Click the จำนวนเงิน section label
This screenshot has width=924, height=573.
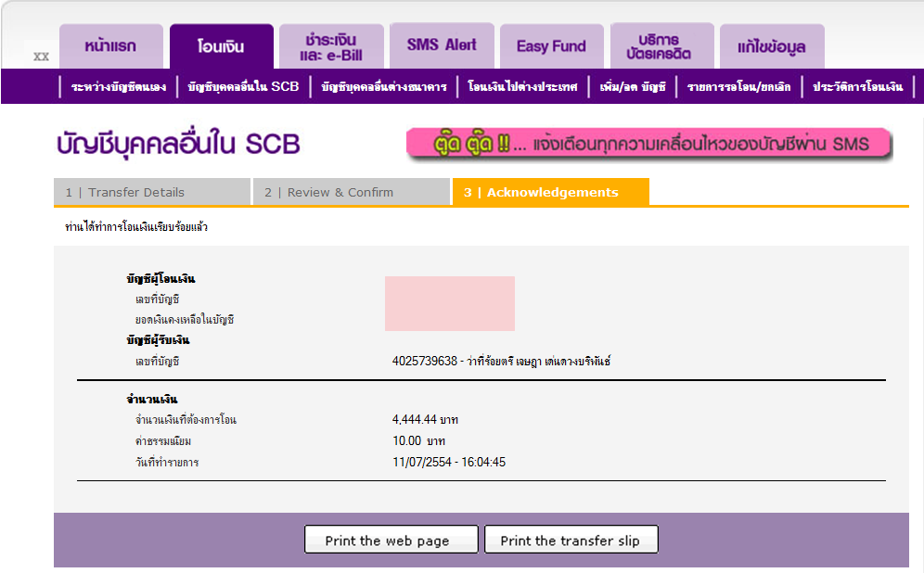pos(151,400)
